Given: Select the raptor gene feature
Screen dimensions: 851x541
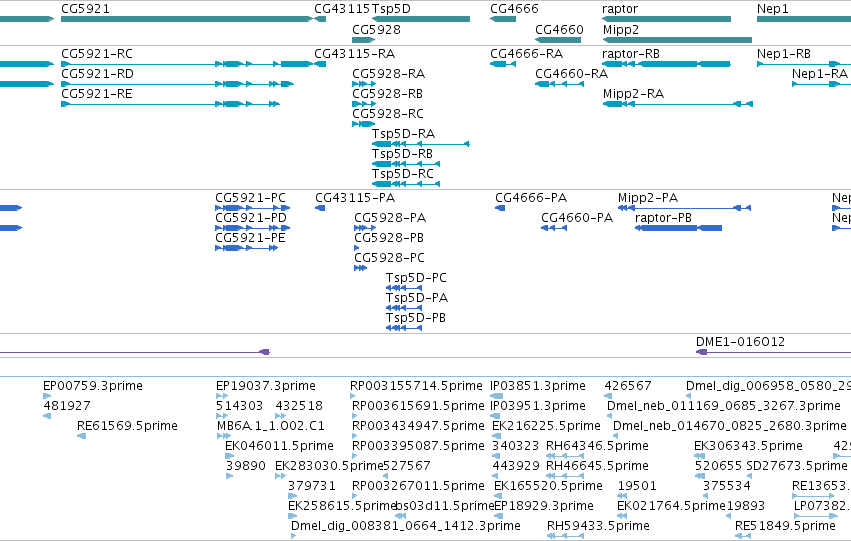Looking at the screenshot, I should [x=666, y=19].
